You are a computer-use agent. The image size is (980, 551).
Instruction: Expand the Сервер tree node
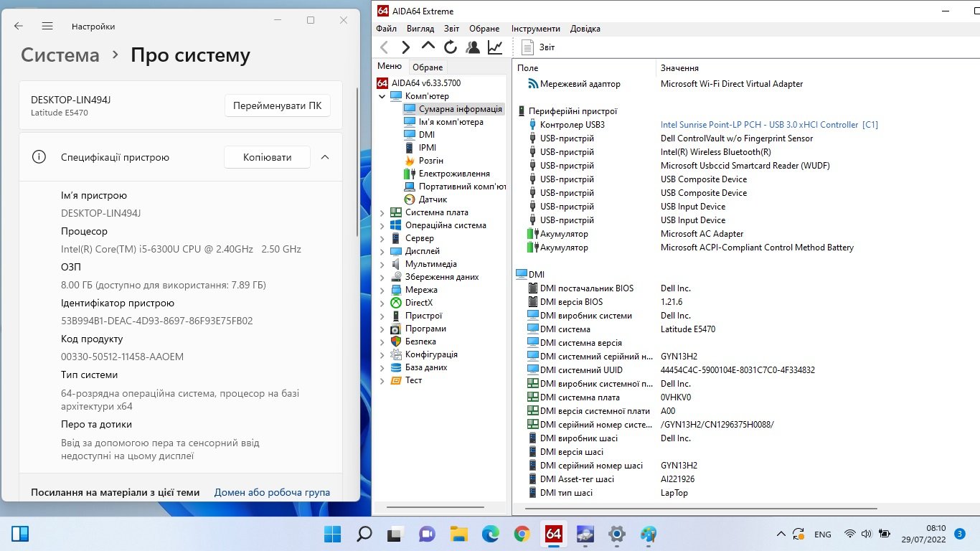(382, 238)
